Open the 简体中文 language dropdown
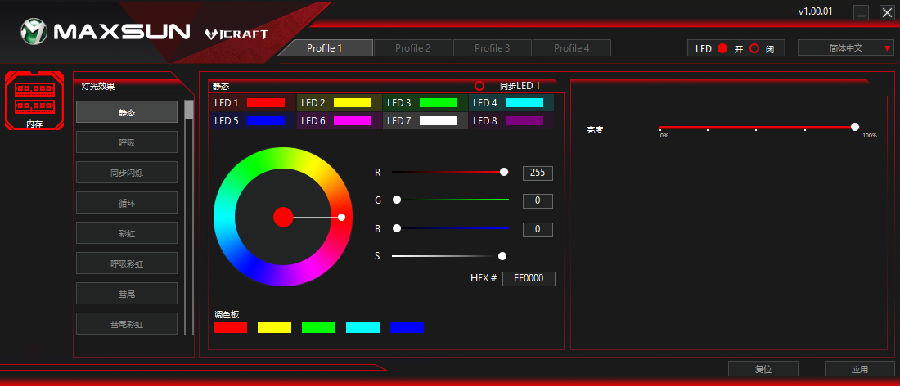The height and width of the screenshot is (386, 900). (845, 48)
